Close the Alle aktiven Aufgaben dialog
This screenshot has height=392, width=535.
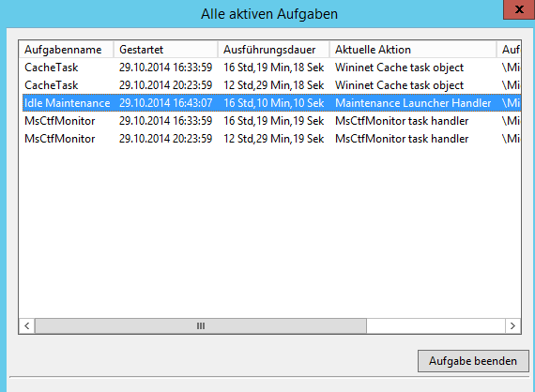pos(519,9)
